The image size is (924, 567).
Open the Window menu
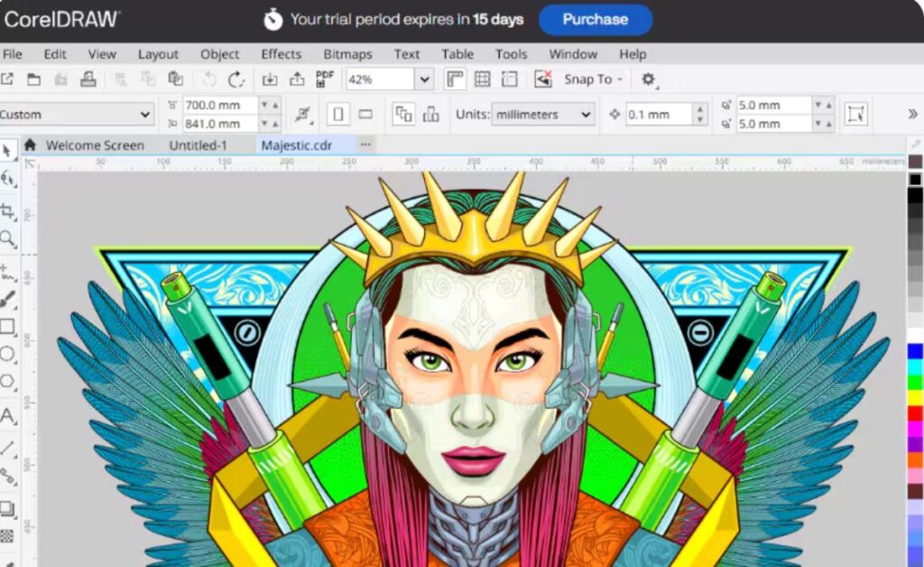(x=573, y=54)
